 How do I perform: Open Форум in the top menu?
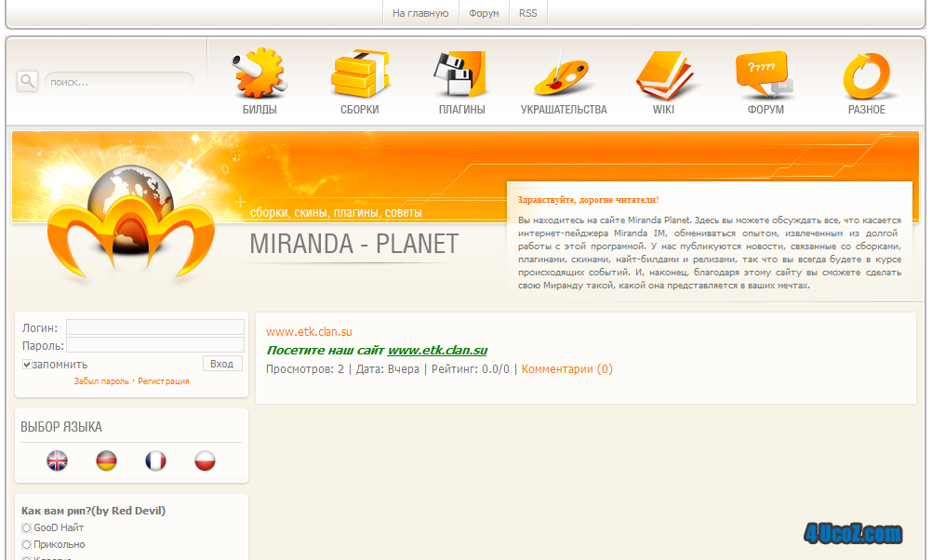tap(484, 13)
